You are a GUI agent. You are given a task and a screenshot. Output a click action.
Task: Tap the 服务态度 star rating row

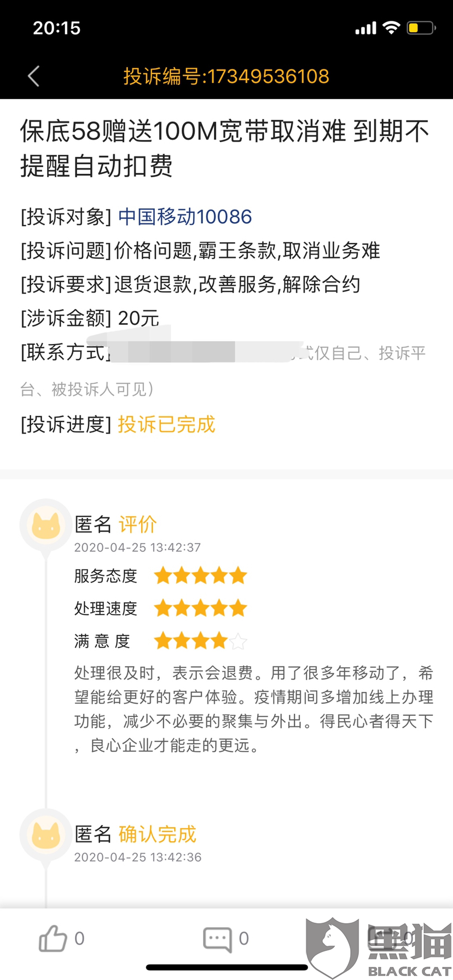[x=200, y=576]
